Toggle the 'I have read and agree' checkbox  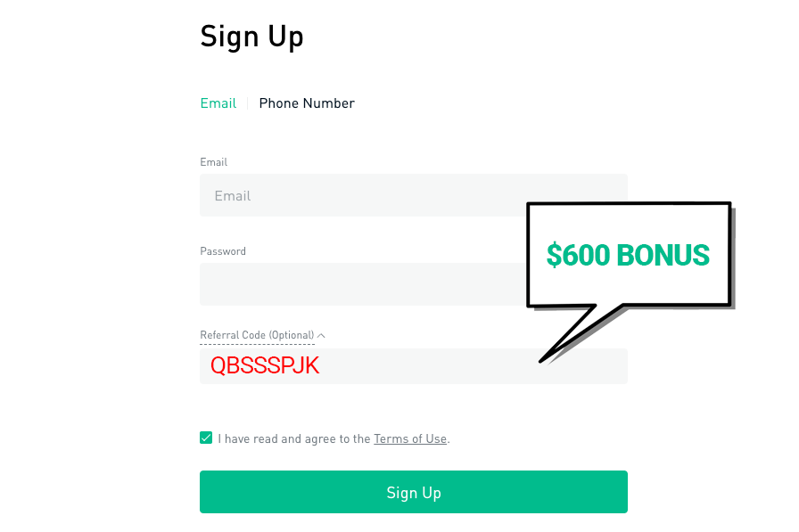206,438
